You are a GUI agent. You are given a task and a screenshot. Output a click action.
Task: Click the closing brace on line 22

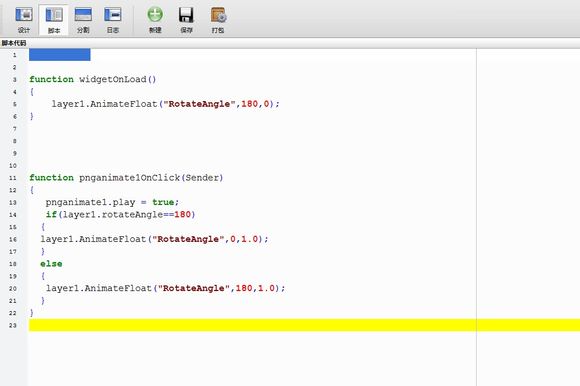click(x=31, y=313)
